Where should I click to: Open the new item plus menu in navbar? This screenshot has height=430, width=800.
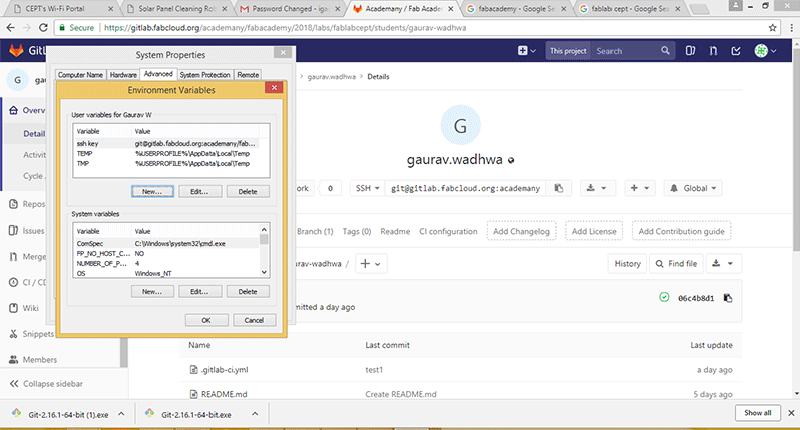coord(527,50)
